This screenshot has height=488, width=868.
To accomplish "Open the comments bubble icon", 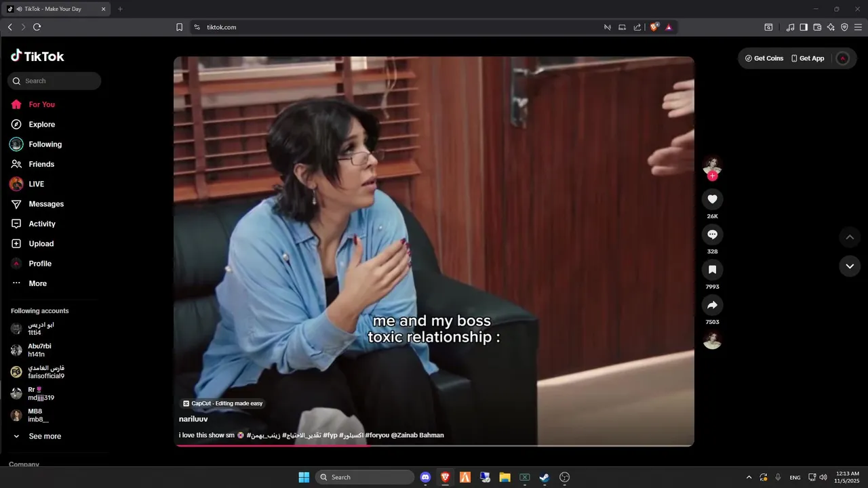I will pos(712,235).
